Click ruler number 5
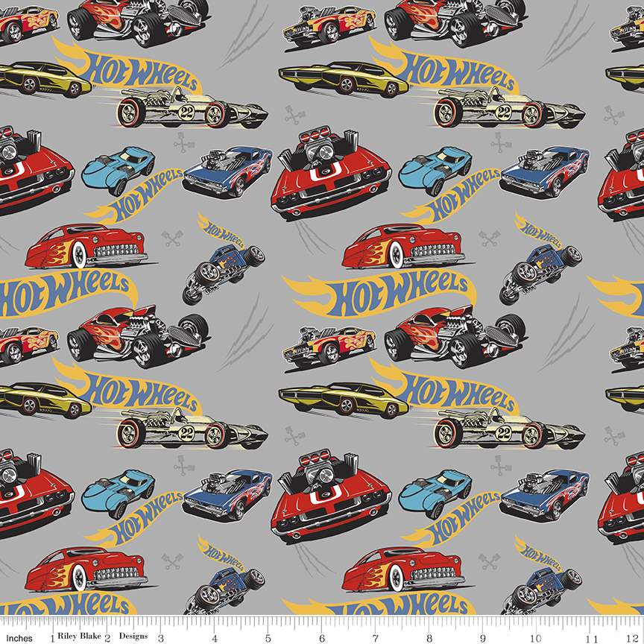 coord(268,638)
